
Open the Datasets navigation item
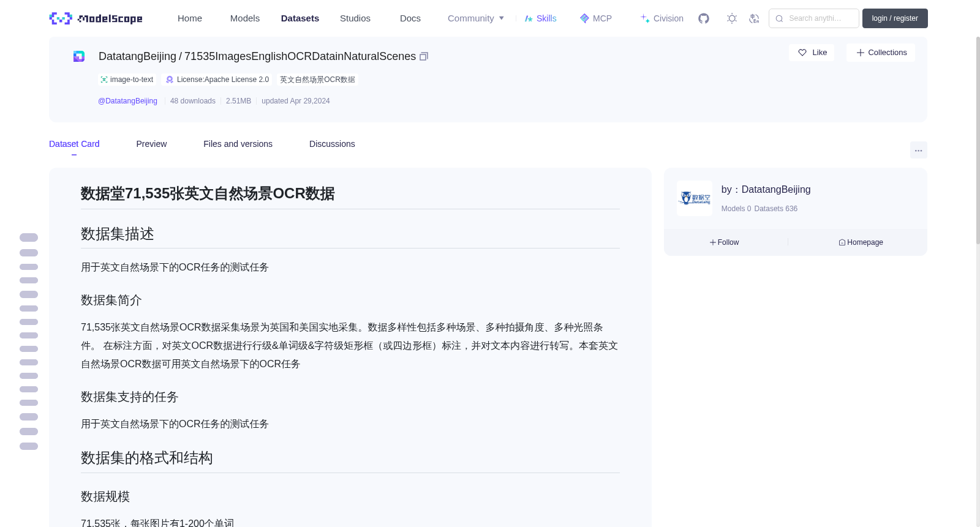[300, 18]
